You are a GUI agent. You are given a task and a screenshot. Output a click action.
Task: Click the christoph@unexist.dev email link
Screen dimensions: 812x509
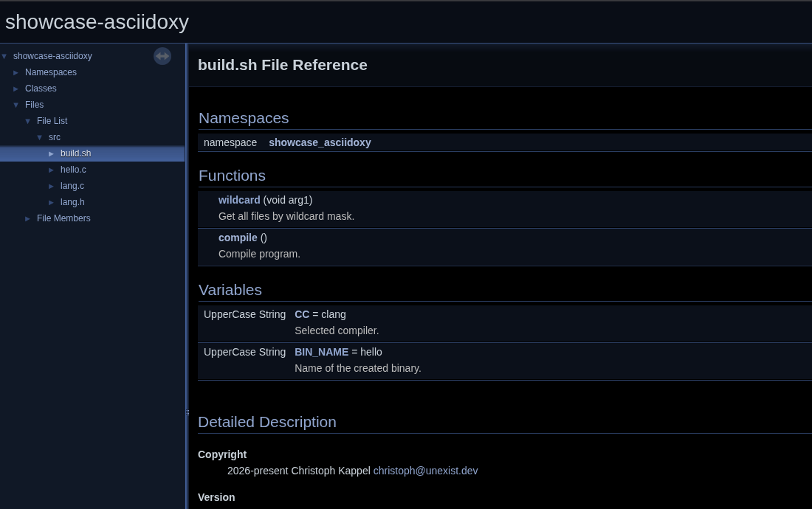click(425, 471)
